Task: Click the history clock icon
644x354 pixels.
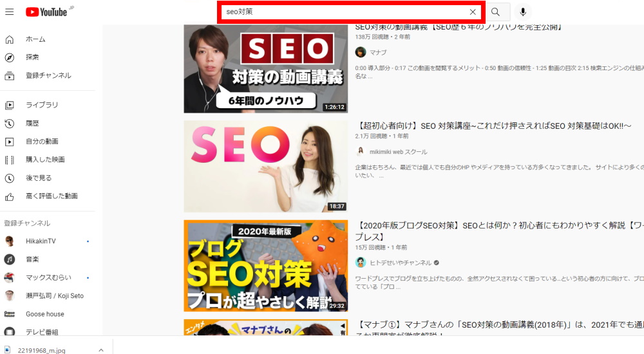Action: (x=10, y=123)
